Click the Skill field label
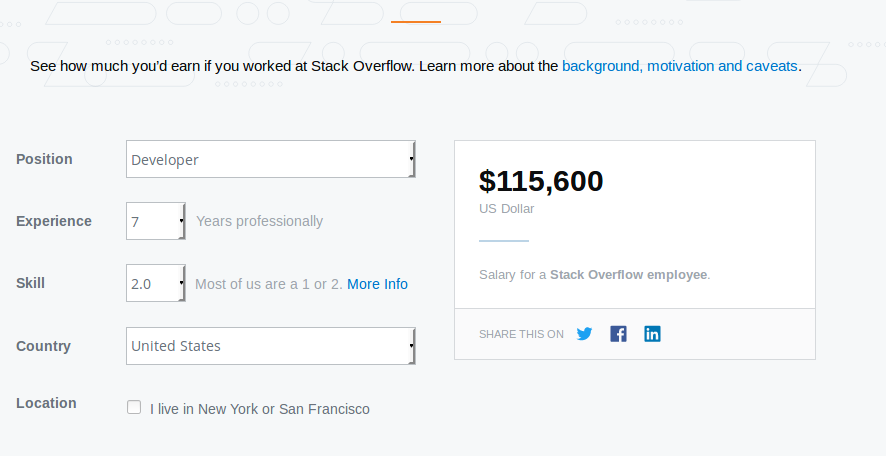Screen dimensions: 886x456 (31, 283)
